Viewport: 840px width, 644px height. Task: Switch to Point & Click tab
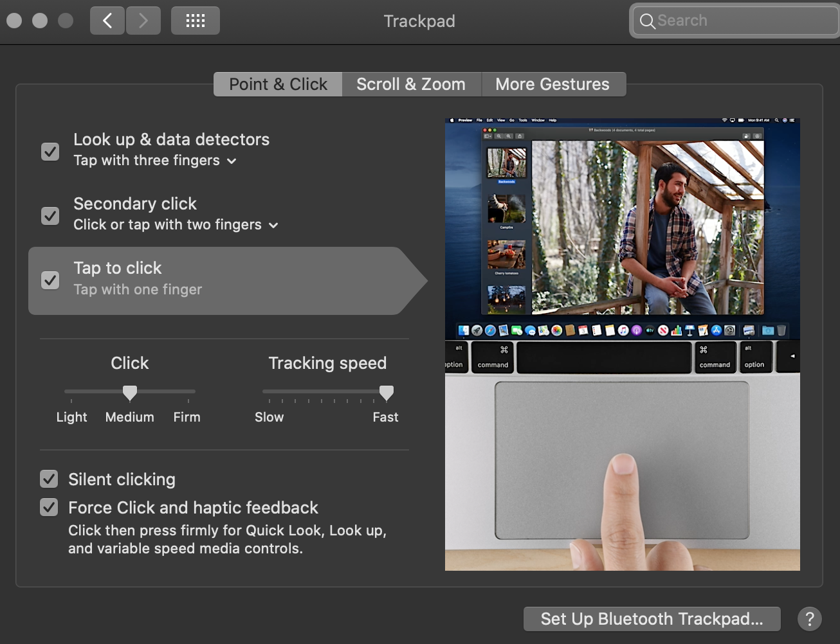pyautogui.click(x=278, y=84)
